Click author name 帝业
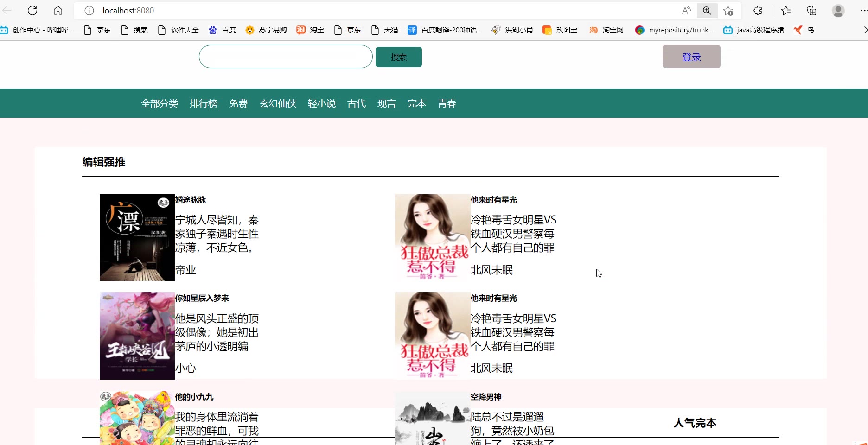The image size is (868, 445). pyautogui.click(x=185, y=270)
